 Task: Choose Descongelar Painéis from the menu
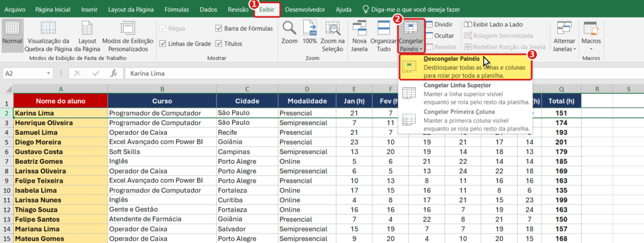(465, 68)
